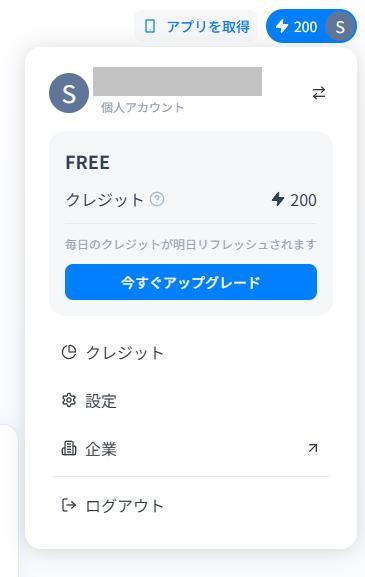Screen dimensions: 365x577
Task: Click the gear icon beside 設定
Action: [69, 400]
